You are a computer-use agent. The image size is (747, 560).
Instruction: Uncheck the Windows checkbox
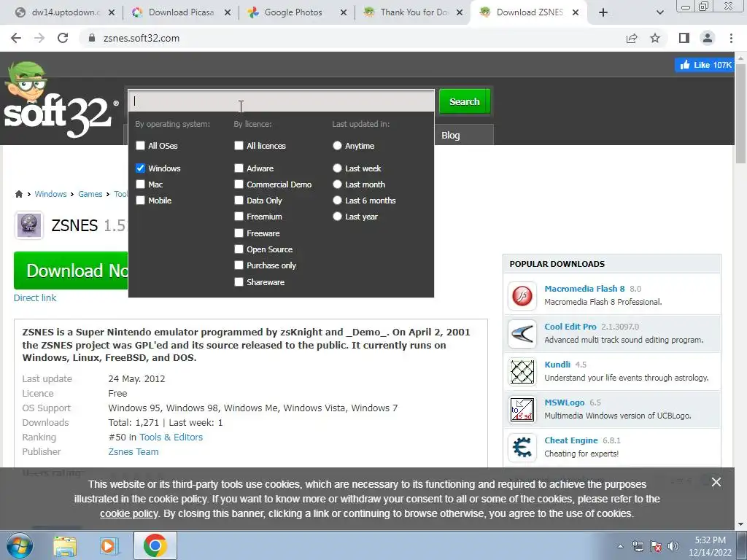(x=140, y=168)
